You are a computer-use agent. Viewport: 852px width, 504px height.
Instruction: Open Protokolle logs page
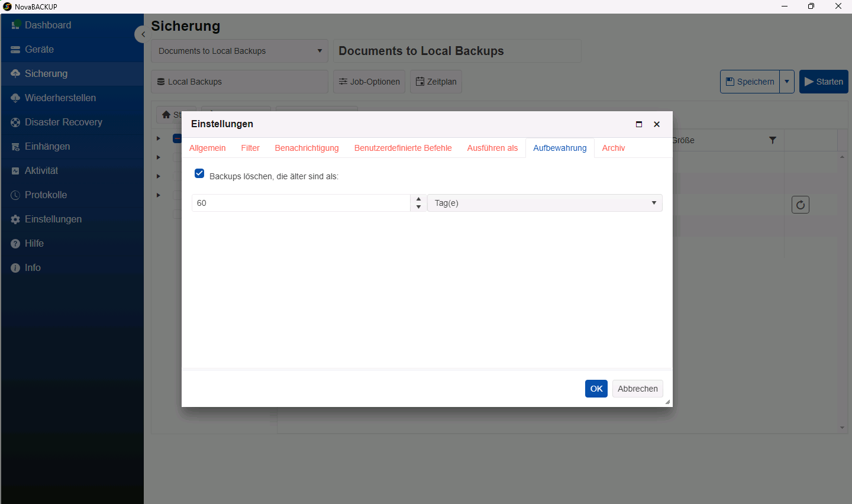click(x=72, y=195)
